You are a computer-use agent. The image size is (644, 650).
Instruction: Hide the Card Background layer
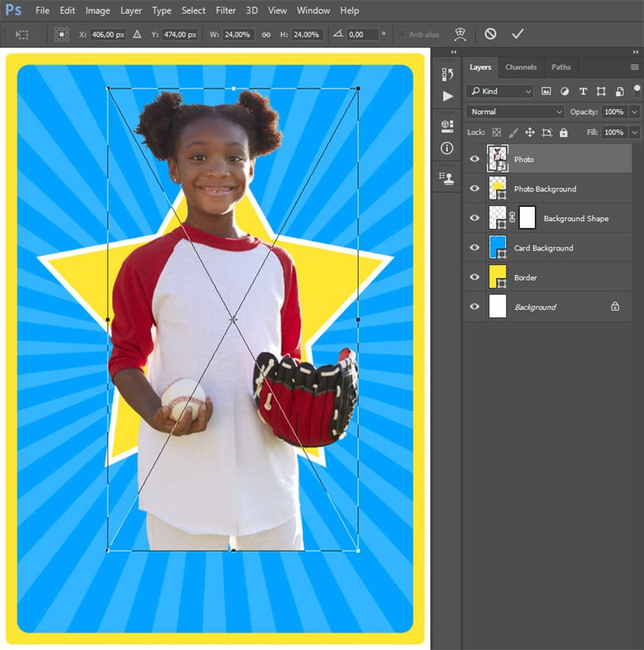(x=475, y=248)
